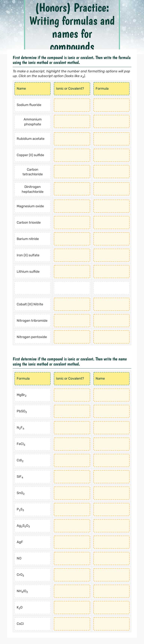Screen dimensions: 144x644
Task: Click the Formula header in the second table
Action: 32,378
